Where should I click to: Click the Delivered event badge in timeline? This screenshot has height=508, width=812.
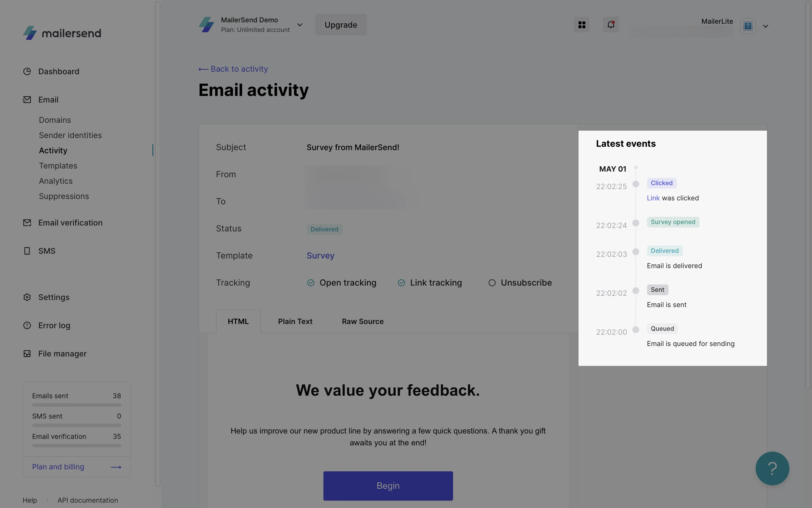coord(664,251)
